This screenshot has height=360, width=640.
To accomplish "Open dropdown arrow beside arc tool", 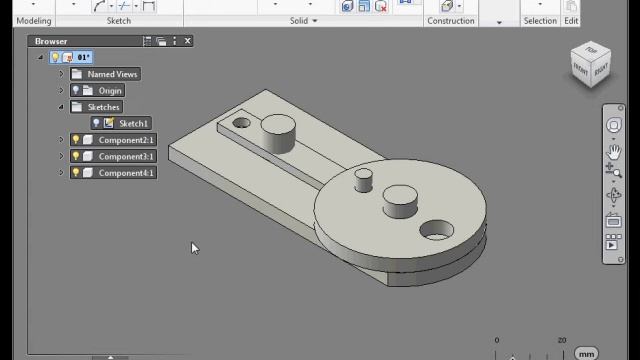I will 111,6.
